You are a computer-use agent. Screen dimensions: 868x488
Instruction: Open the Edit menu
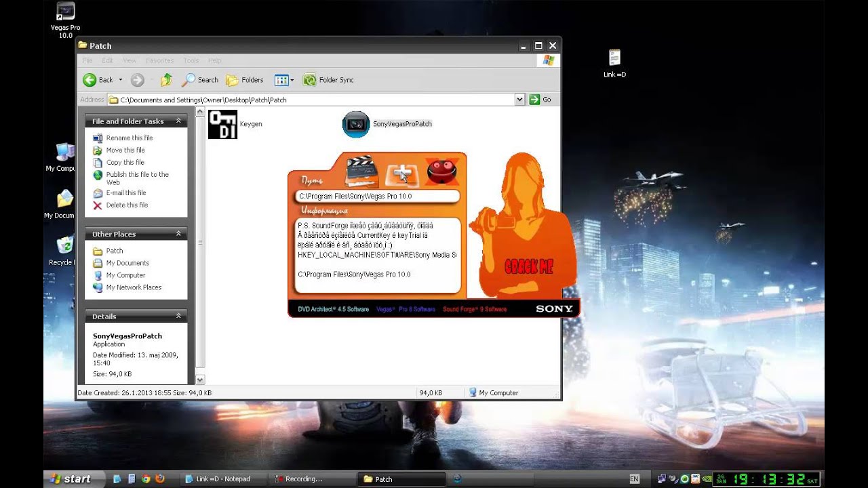pos(108,60)
